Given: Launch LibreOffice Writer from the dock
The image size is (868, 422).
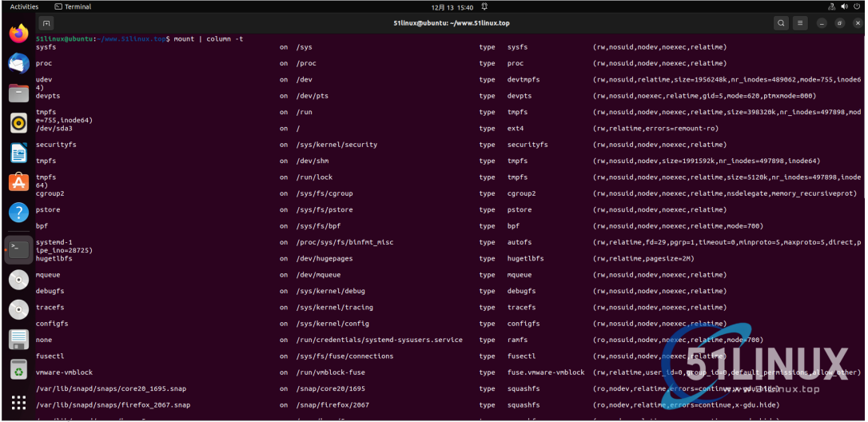Looking at the screenshot, I should [x=19, y=153].
